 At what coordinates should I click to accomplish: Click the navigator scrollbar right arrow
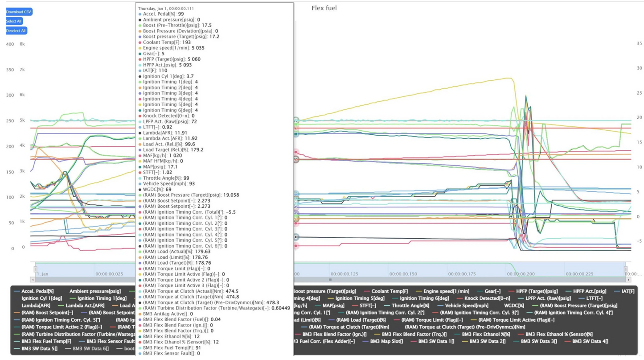pyautogui.click(x=628, y=280)
